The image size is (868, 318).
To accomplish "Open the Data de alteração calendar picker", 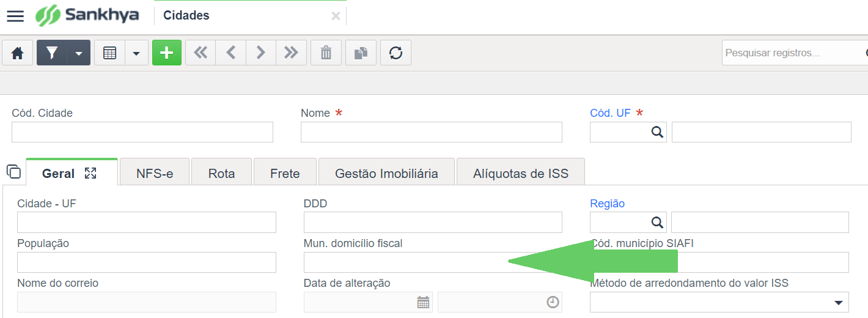I will [x=423, y=302].
